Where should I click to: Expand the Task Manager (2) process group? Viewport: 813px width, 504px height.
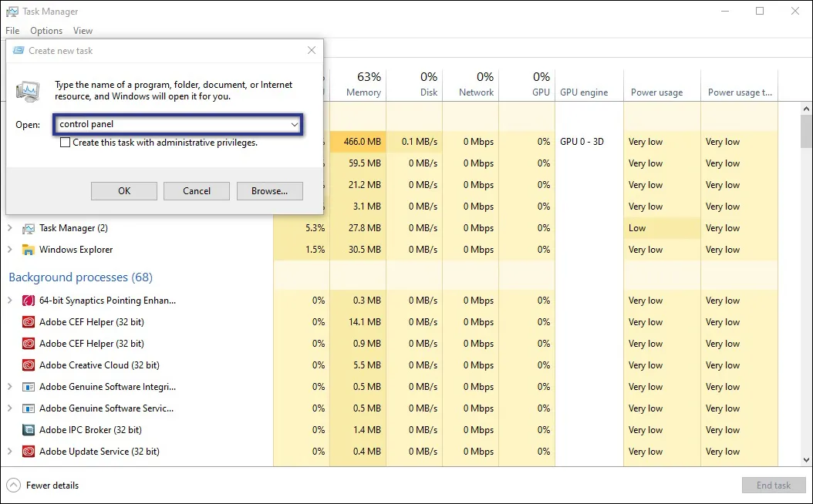point(10,228)
